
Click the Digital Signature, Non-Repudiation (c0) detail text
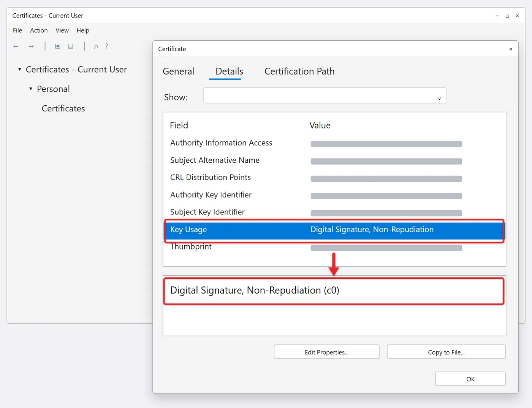[255, 291]
